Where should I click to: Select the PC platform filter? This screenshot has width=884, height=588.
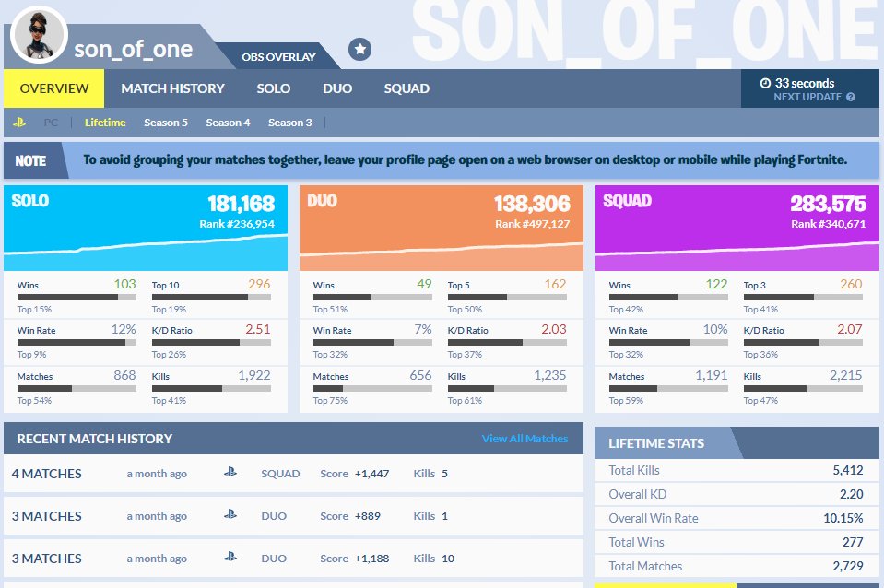tap(51, 123)
